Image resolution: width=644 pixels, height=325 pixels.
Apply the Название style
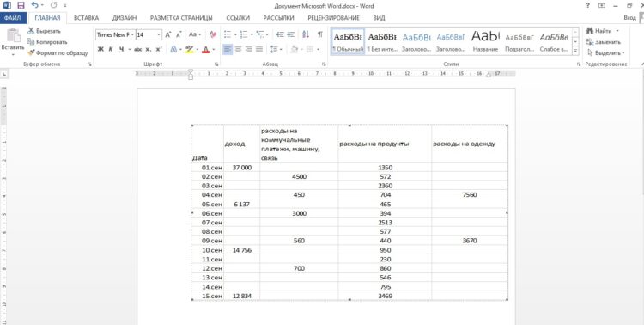point(485,41)
